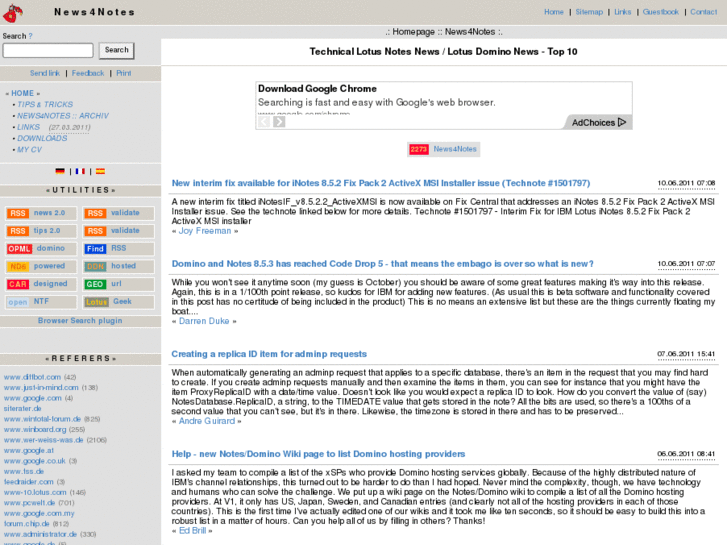Open referer www.google.co.uk

tap(35, 461)
